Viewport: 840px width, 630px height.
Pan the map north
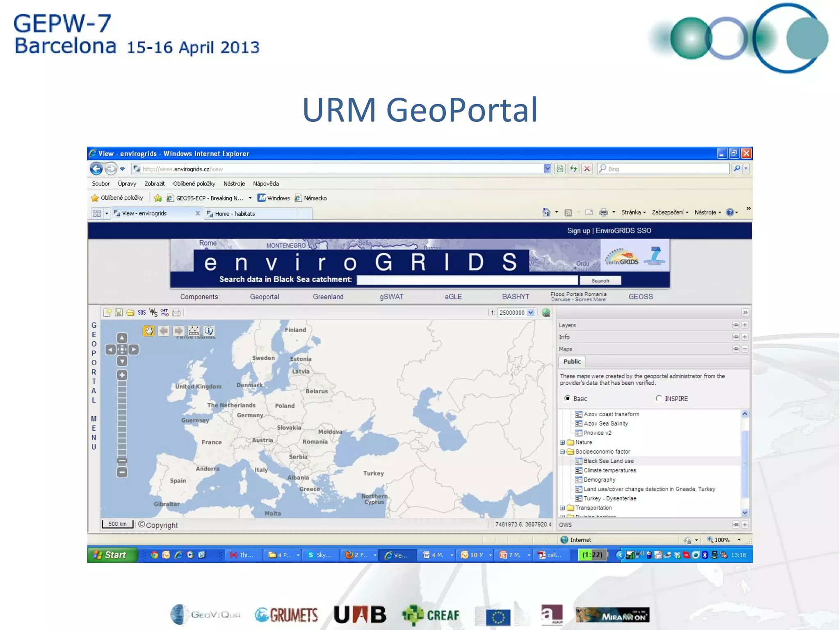pyautogui.click(x=122, y=338)
